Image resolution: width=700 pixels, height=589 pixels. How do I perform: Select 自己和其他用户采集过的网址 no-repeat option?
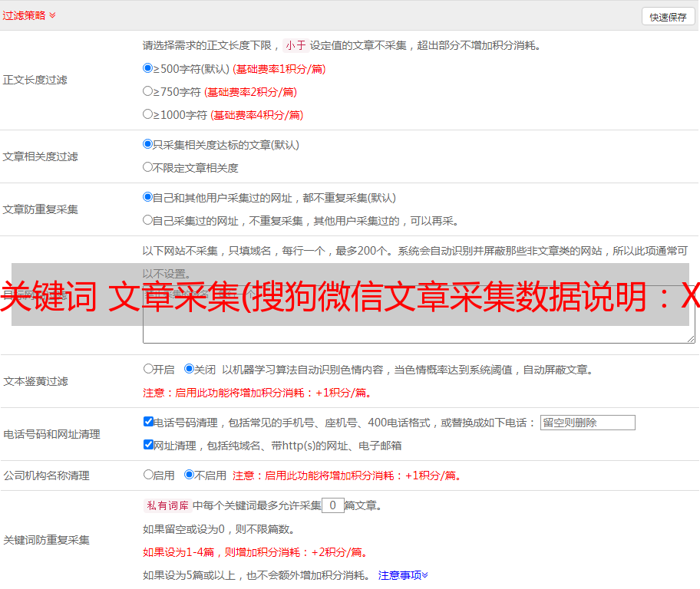pyautogui.click(x=148, y=197)
